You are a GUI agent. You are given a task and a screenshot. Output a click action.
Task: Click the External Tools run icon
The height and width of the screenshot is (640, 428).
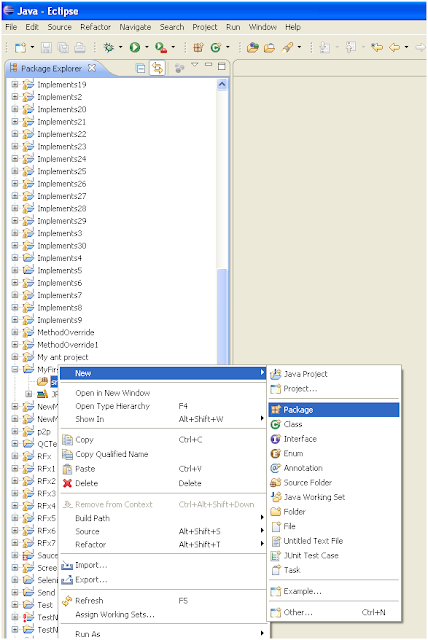[161, 48]
